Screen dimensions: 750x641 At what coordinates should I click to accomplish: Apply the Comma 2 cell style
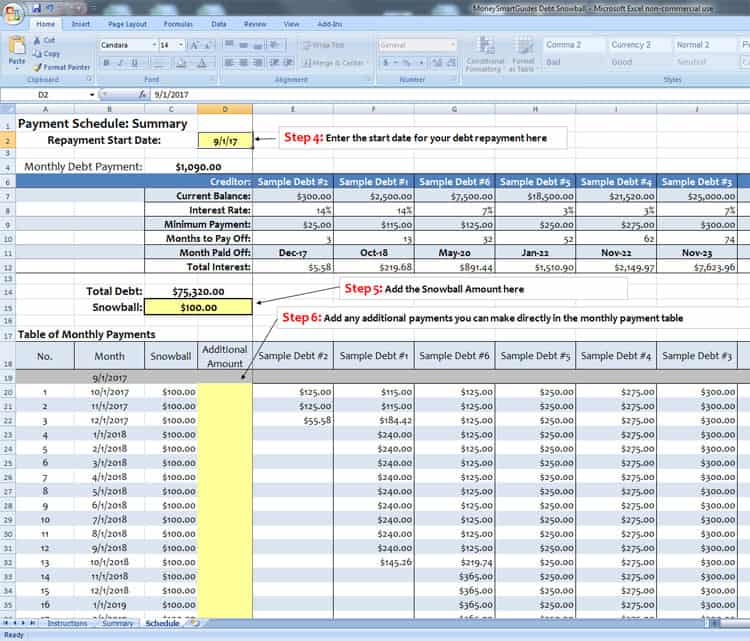(x=574, y=44)
